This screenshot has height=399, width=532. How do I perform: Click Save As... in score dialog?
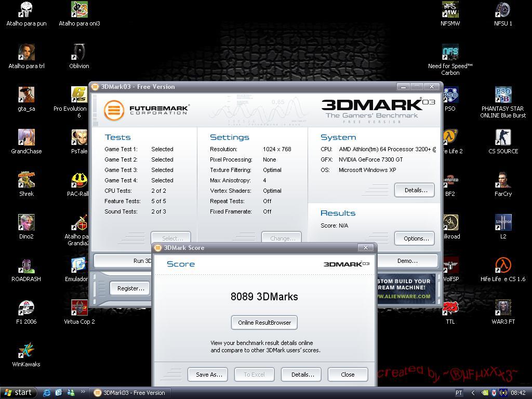pyautogui.click(x=208, y=375)
